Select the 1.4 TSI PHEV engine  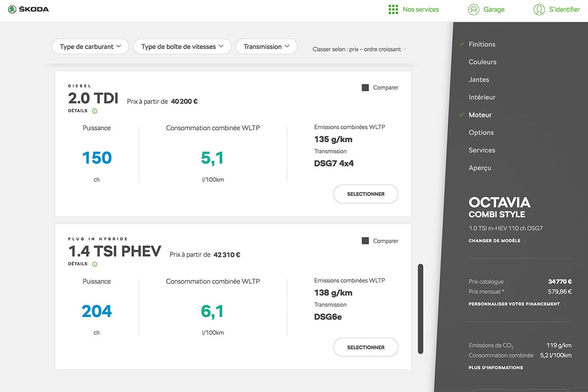pos(366,347)
